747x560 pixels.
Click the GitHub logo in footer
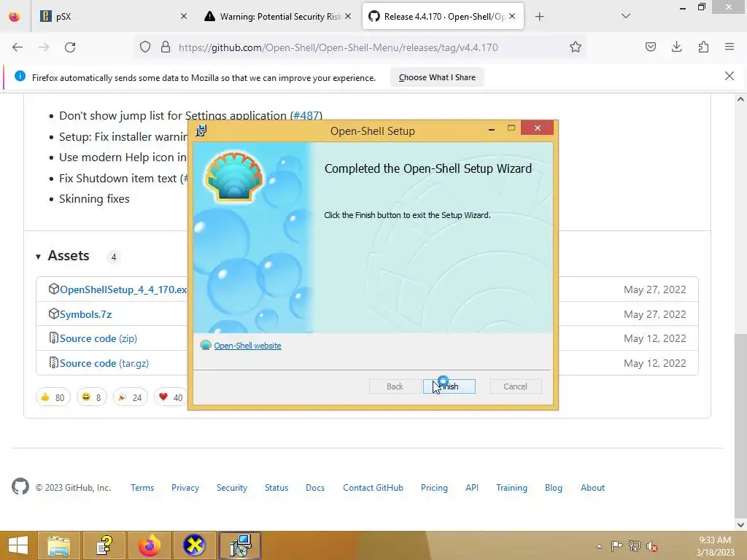[20, 486]
